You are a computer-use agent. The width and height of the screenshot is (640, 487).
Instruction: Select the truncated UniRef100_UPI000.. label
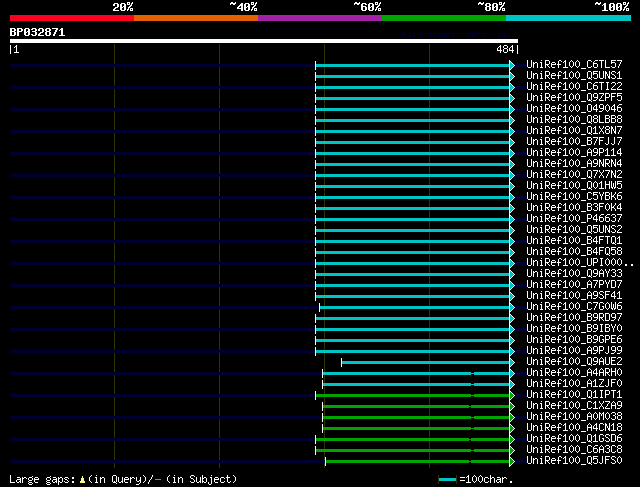[580, 263]
